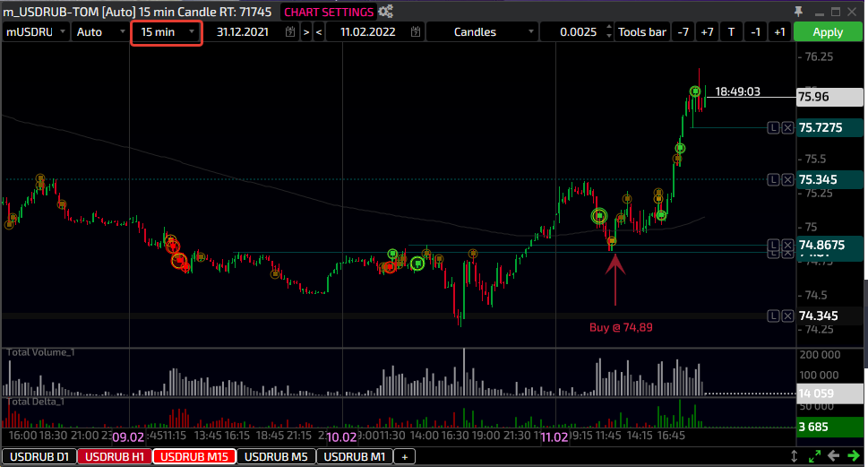Image resolution: width=868 pixels, height=467 pixels.
Task: Open calendar picker for end date 11.02.2022
Action: click(x=416, y=32)
